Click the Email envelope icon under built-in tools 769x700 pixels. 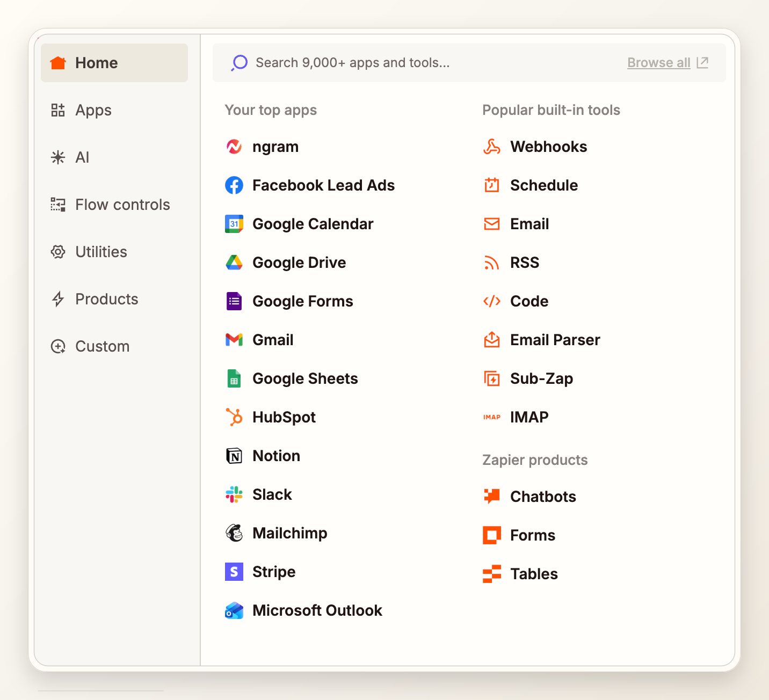[492, 224]
